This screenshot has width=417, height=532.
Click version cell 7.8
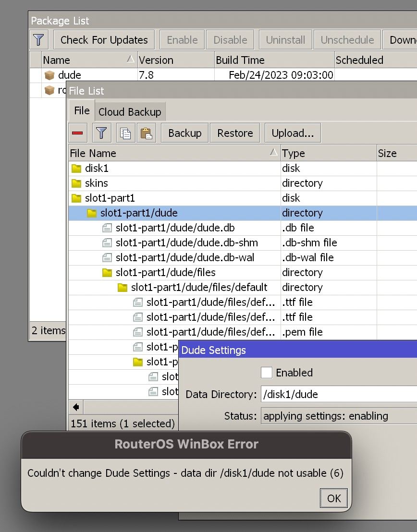tap(146, 75)
